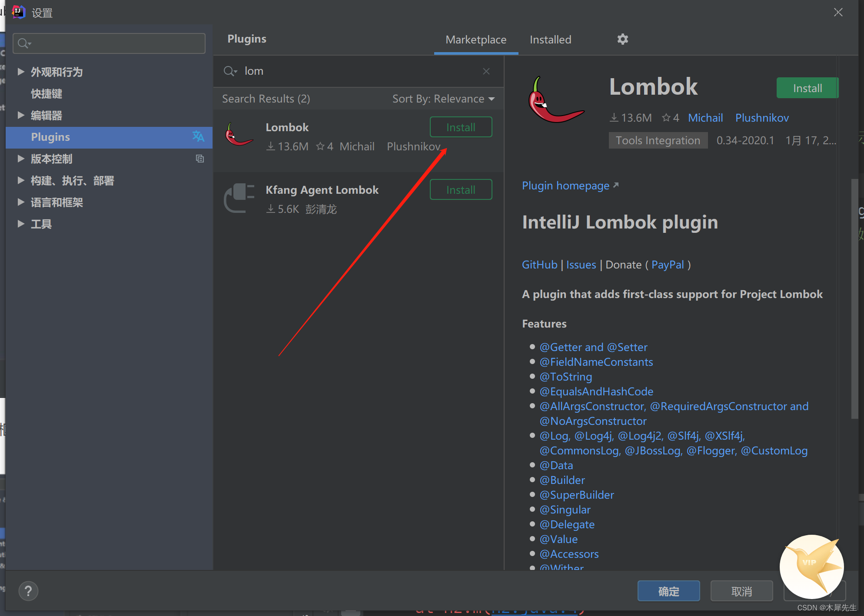Open the @ToString link
864x616 pixels.
click(566, 377)
